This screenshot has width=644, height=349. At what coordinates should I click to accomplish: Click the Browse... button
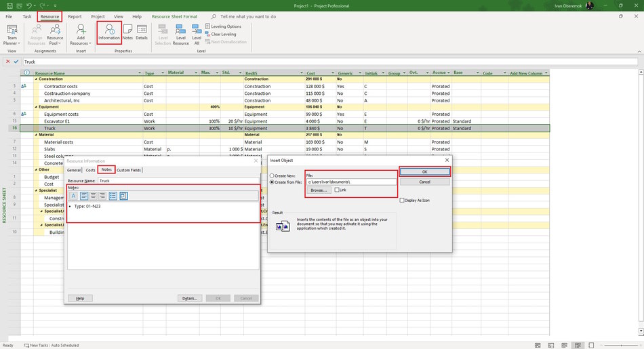tap(319, 190)
